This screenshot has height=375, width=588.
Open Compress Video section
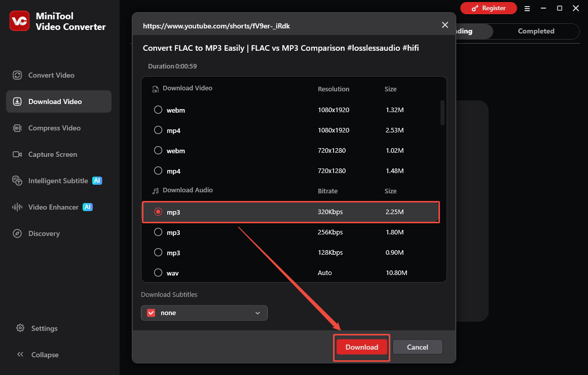click(x=59, y=128)
